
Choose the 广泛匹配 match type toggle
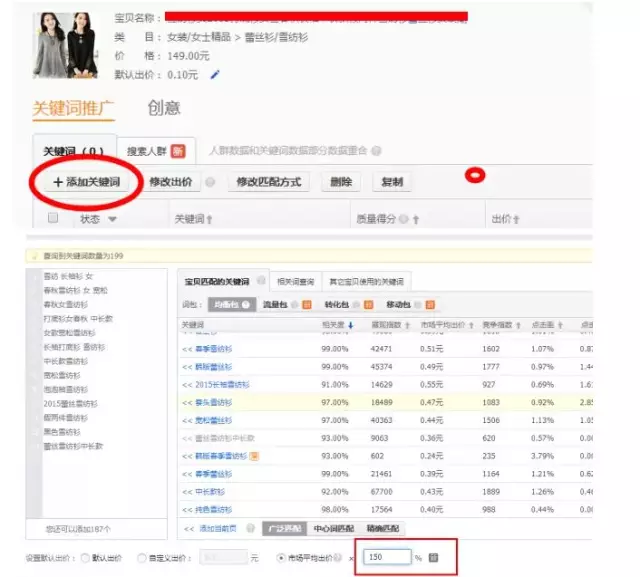(284, 528)
